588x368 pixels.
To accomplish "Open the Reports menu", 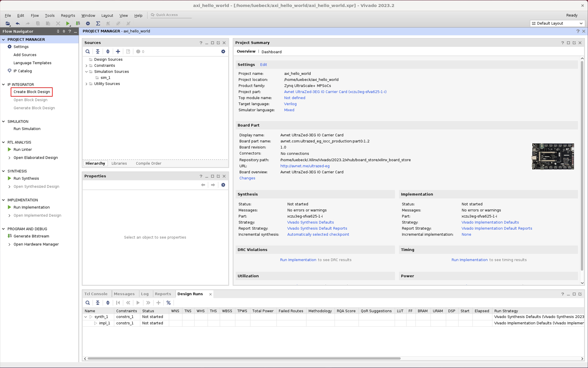I will click(x=68, y=15).
